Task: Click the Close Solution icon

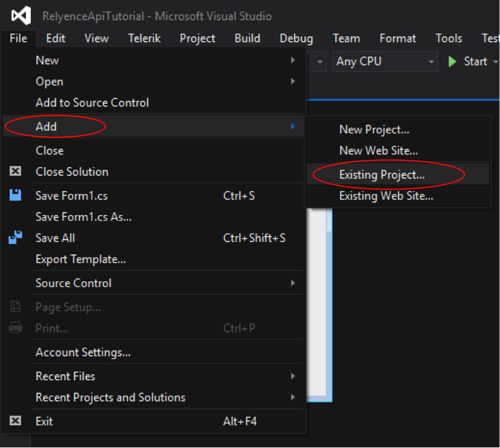Action: click(x=15, y=171)
